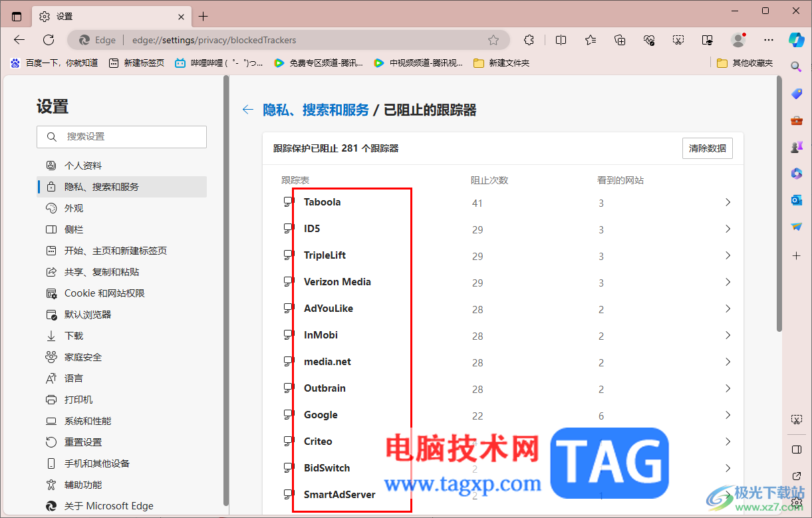Open 手机和其他设备 settings section

coord(122,463)
